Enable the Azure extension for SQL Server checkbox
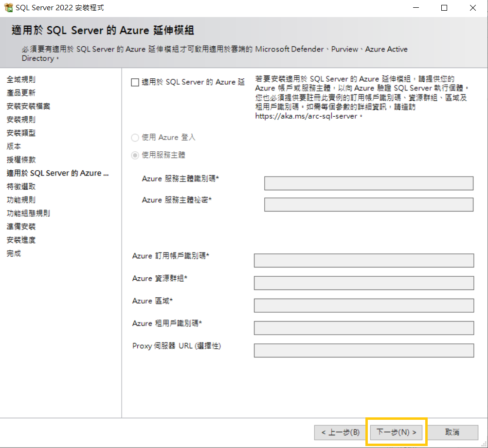The height and width of the screenshot is (448, 488). 135,82
